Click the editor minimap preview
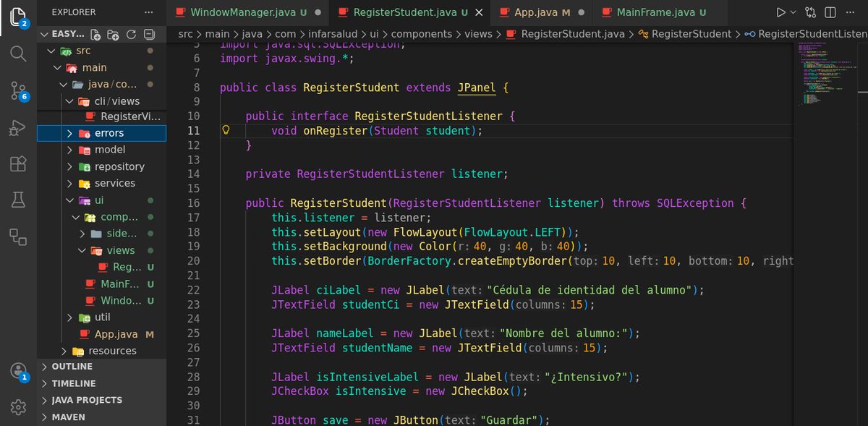This screenshot has height=426, width=868. click(x=827, y=76)
